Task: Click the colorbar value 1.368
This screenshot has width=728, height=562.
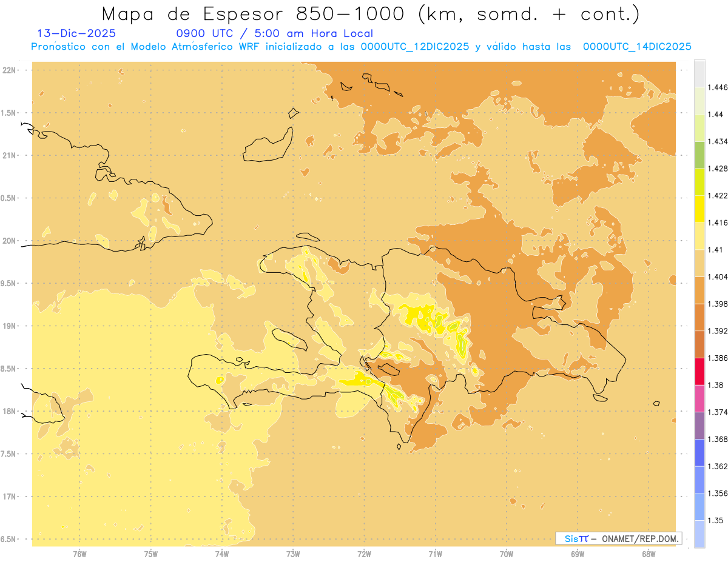Action: pyautogui.click(x=718, y=439)
